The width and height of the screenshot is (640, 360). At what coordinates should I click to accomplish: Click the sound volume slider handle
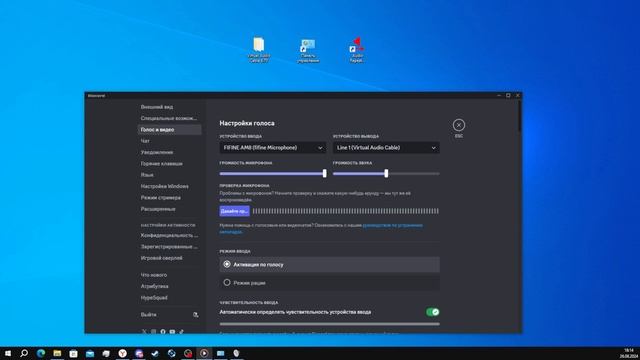click(x=386, y=173)
